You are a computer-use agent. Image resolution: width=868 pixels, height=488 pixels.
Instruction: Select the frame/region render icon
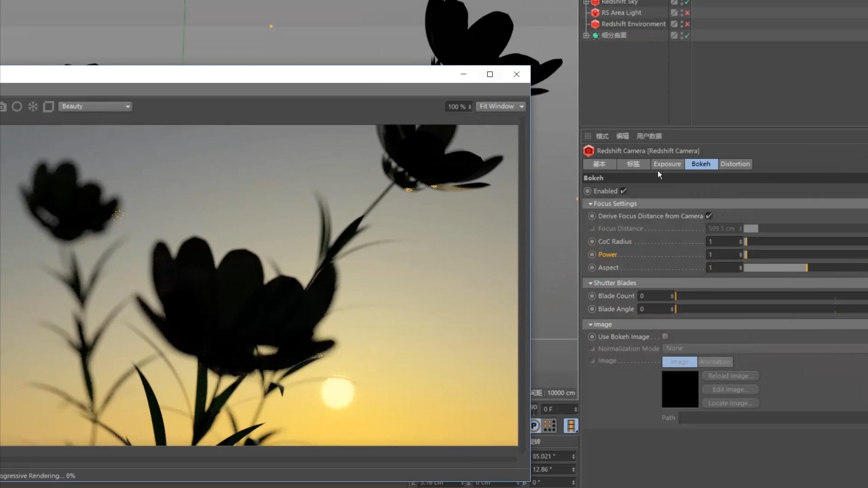coord(49,106)
